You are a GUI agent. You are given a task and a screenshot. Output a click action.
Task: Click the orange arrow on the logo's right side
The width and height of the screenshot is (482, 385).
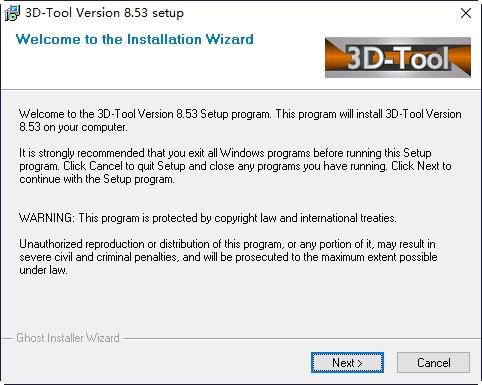[x=461, y=58]
